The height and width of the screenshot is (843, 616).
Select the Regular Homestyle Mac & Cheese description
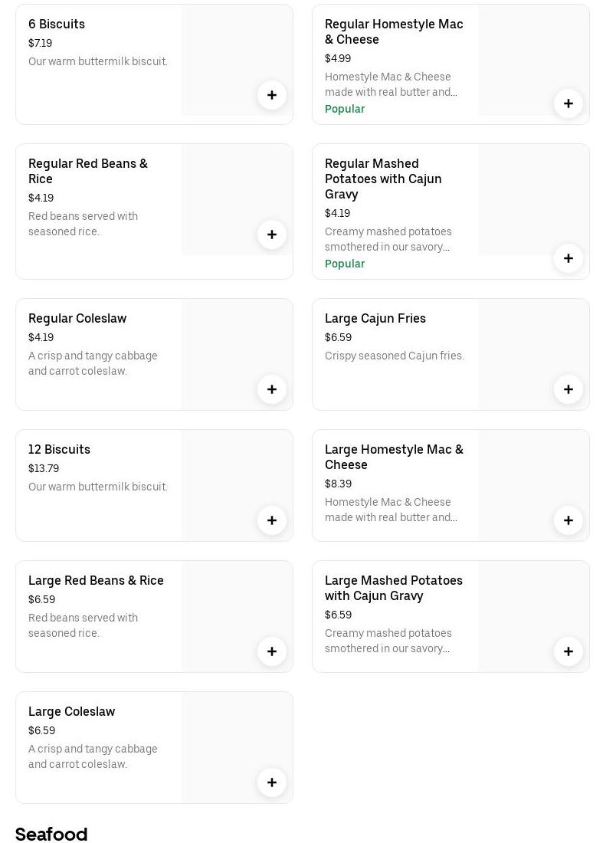(391, 84)
